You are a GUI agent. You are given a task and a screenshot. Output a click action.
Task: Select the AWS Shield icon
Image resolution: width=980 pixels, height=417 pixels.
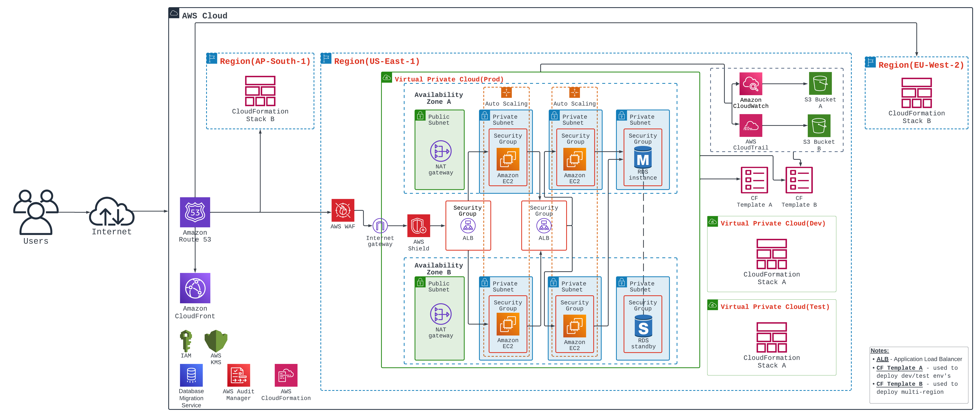(419, 226)
